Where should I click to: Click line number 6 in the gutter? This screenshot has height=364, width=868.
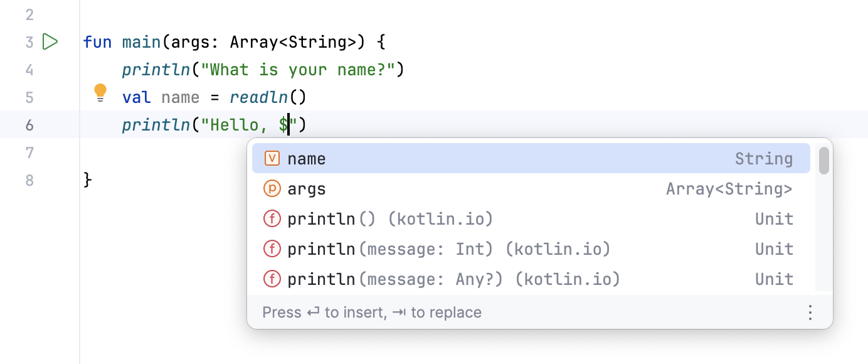coord(29,124)
